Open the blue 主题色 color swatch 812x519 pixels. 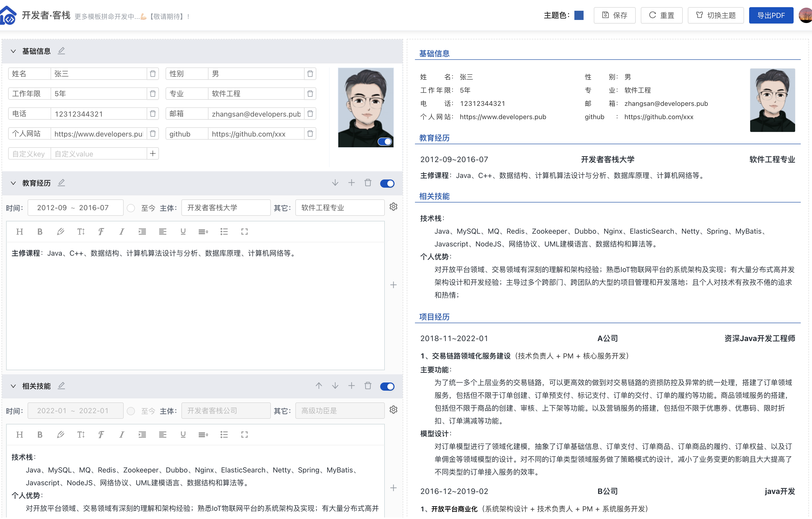(579, 16)
